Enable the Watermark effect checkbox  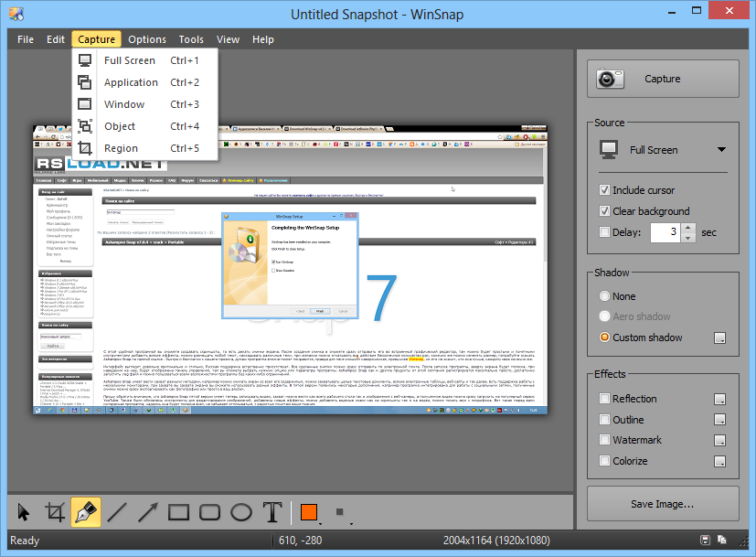coord(604,440)
